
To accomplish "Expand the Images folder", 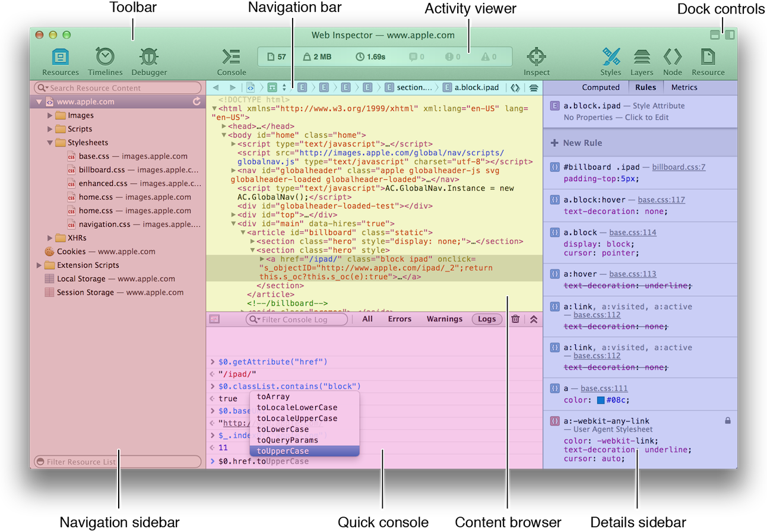I will 50,116.
